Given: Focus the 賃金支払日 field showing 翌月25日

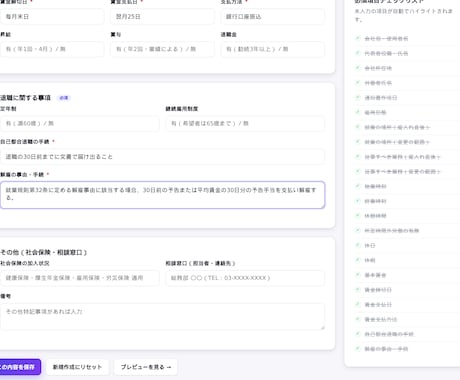Looking at the screenshot, I should click(x=162, y=17).
